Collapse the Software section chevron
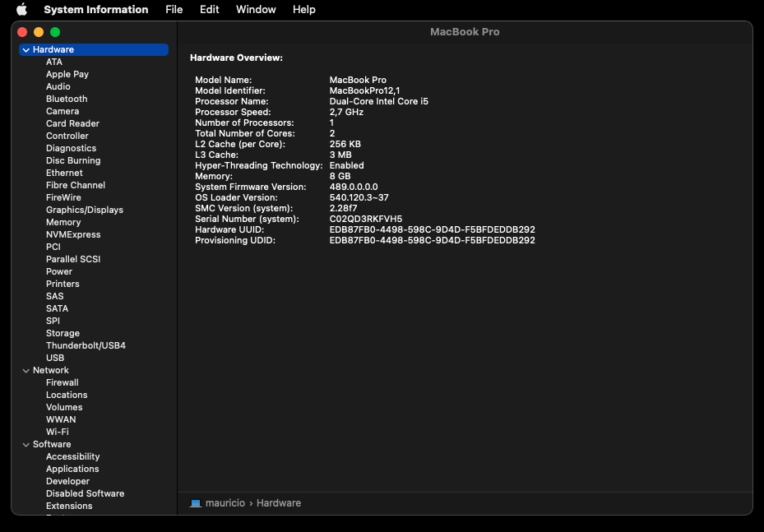The width and height of the screenshot is (764, 532). 26,445
